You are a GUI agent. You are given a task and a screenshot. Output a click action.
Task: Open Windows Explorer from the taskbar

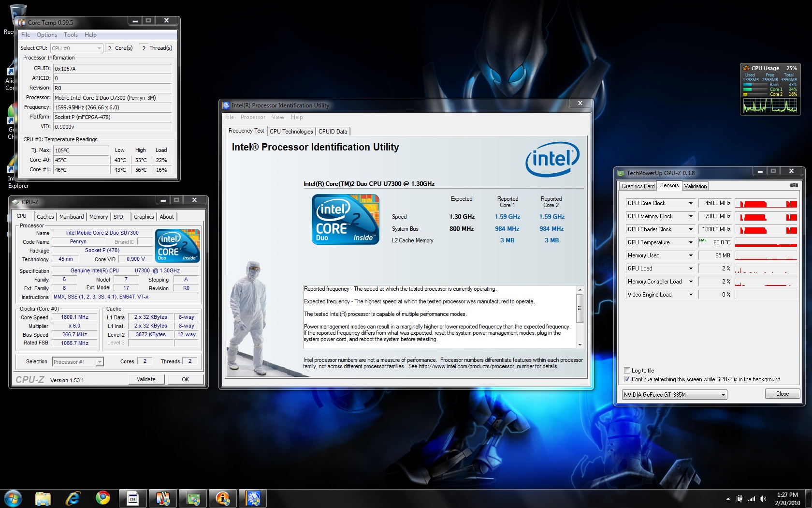[43, 498]
